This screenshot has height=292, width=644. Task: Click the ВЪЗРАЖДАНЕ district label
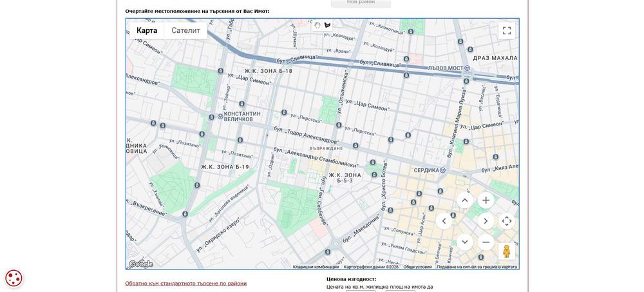click(x=326, y=148)
